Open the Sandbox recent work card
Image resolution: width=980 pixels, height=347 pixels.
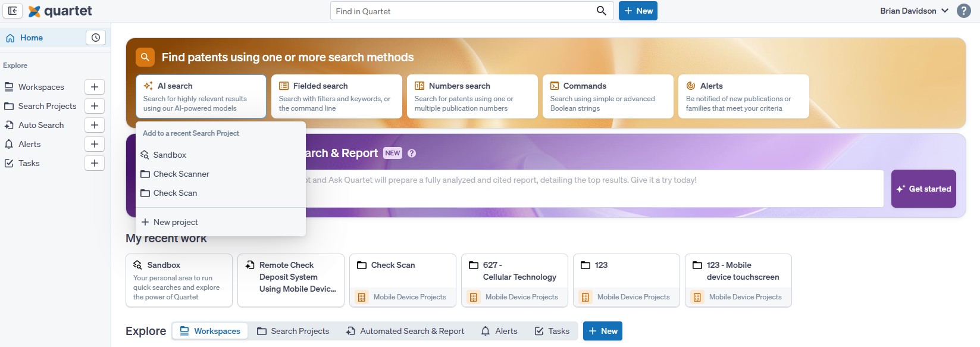click(x=179, y=280)
